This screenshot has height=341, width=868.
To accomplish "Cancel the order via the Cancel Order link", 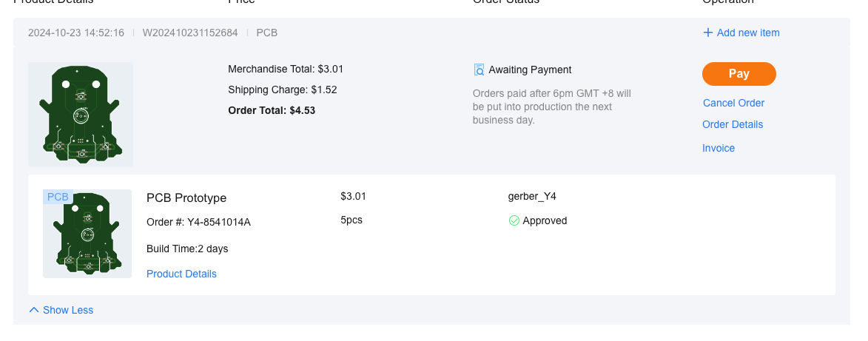I will tap(733, 103).
